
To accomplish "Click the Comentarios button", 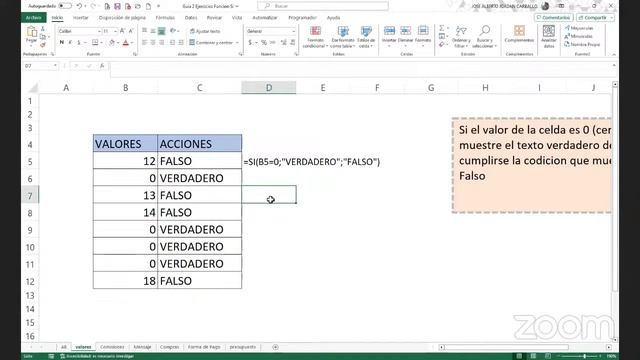I will (x=553, y=18).
